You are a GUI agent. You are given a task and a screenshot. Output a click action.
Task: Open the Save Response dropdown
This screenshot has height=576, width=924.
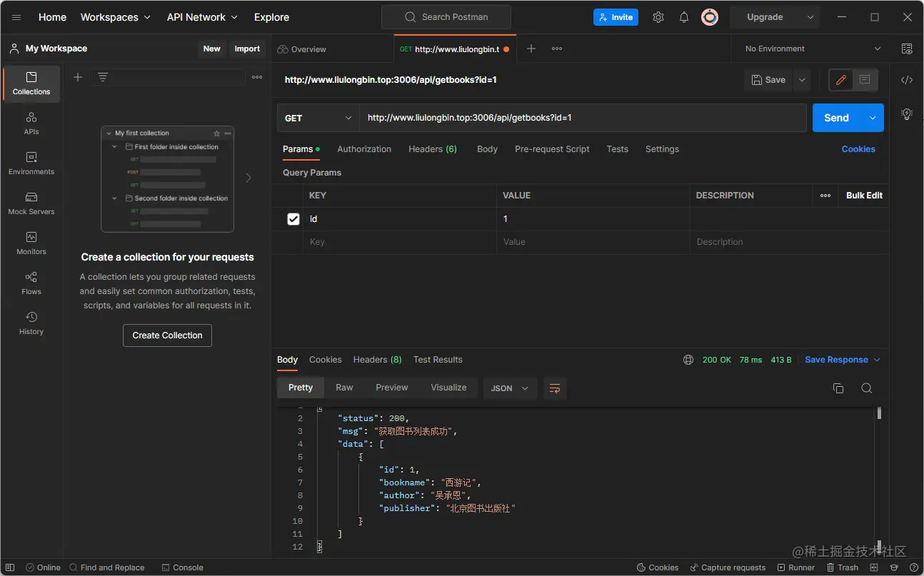(x=842, y=360)
